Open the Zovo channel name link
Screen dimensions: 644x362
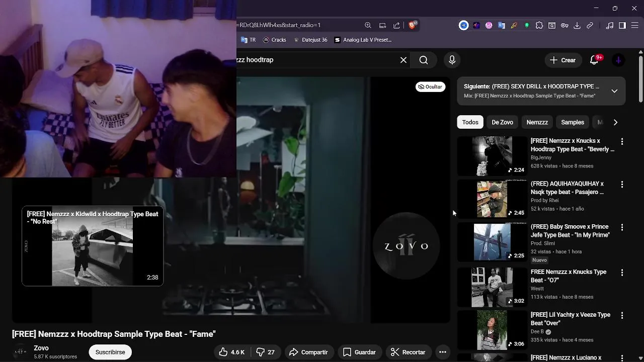coord(41,348)
